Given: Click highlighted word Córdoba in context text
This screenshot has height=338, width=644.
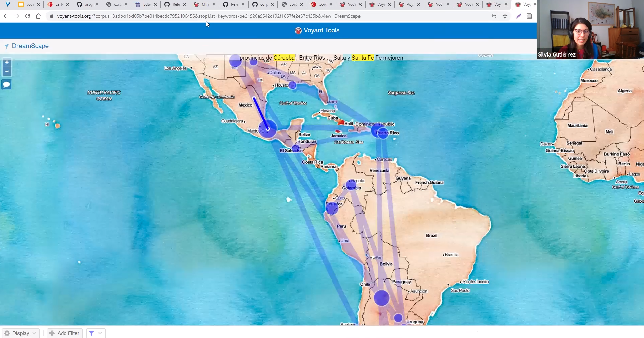Looking at the screenshot, I should pyautogui.click(x=284, y=58).
